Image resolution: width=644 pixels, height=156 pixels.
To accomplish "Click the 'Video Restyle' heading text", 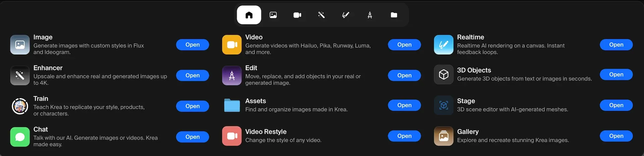I will [266, 132].
